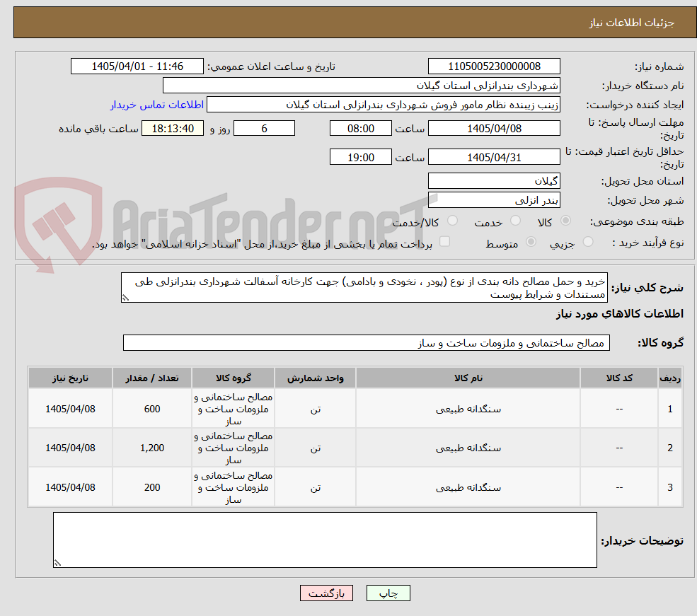Viewport: 697px width, 616px height.
Task: Select the کالا radio button
Action: (x=565, y=221)
